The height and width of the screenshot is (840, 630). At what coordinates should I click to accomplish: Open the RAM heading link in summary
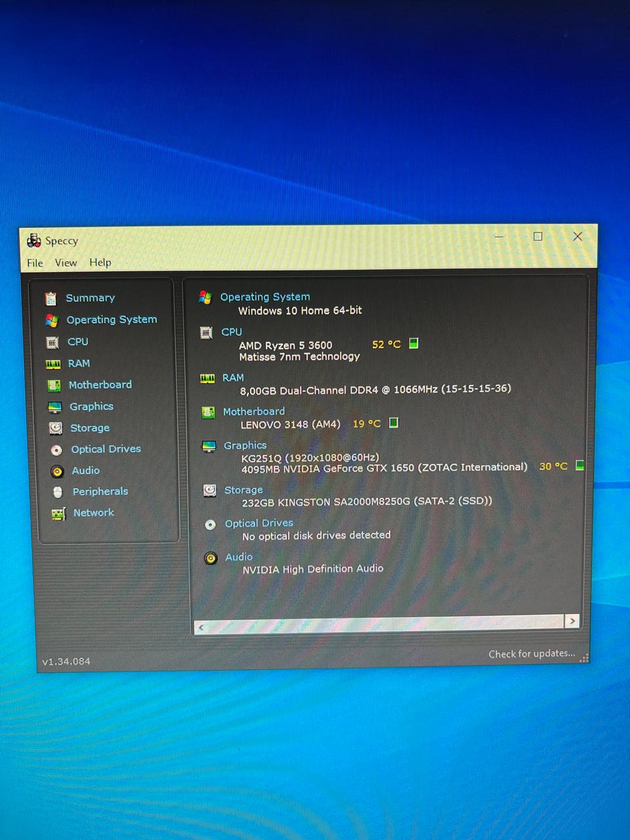pos(233,377)
